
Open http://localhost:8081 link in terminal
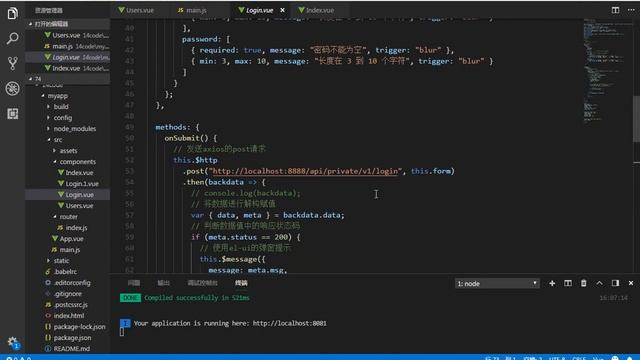click(289, 323)
